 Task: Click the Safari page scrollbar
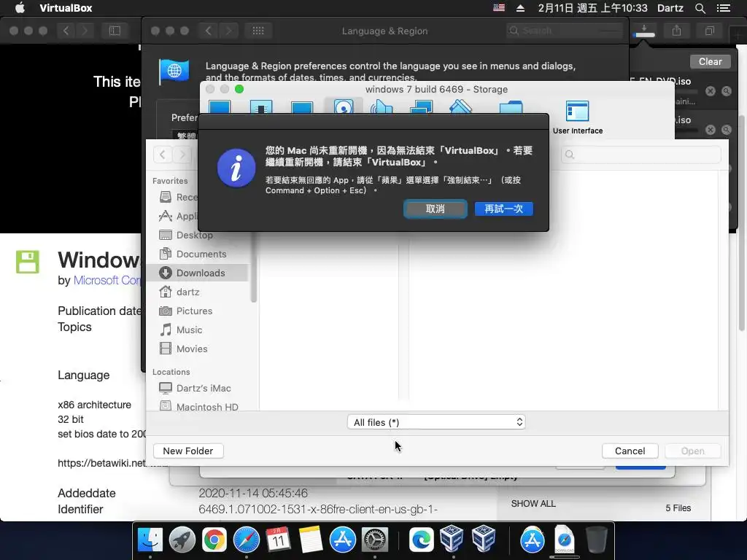click(x=742, y=223)
